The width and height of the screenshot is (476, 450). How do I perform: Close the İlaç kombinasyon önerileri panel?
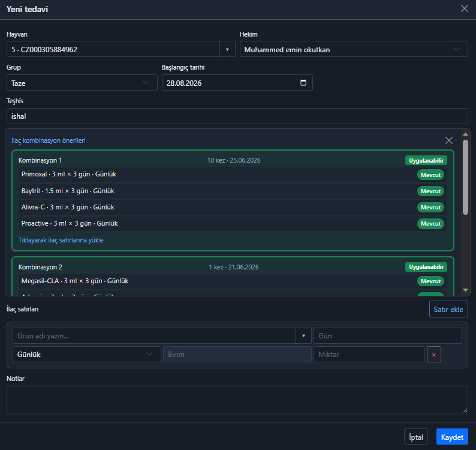[x=448, y=140]
